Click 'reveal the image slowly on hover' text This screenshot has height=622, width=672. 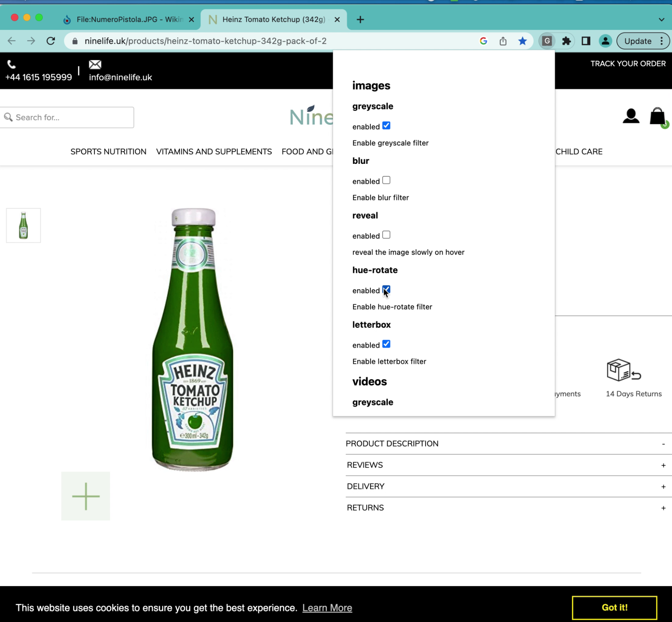point(408,252)
